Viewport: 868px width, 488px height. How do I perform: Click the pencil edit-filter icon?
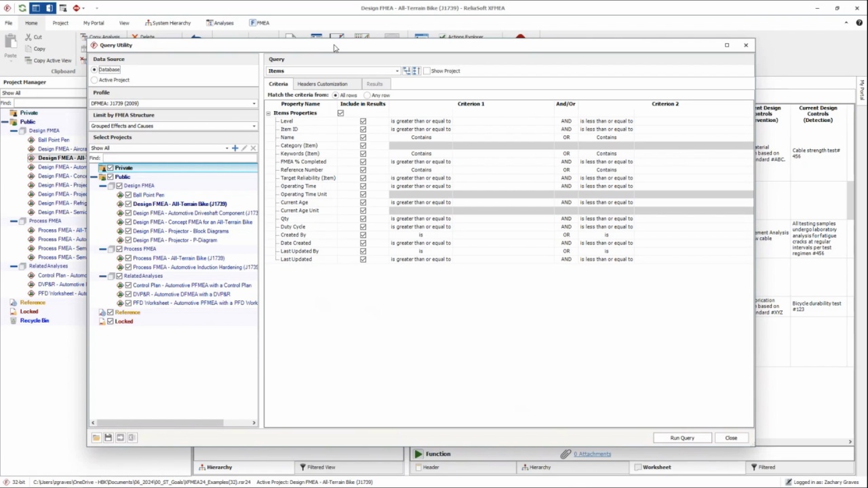(244, 148)
